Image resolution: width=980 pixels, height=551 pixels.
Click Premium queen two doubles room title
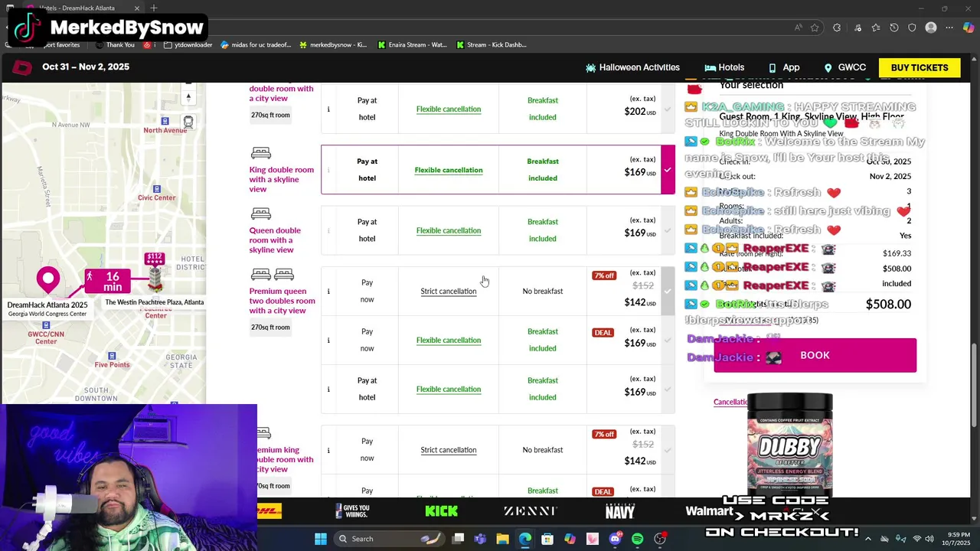click(x=282, y=301)
